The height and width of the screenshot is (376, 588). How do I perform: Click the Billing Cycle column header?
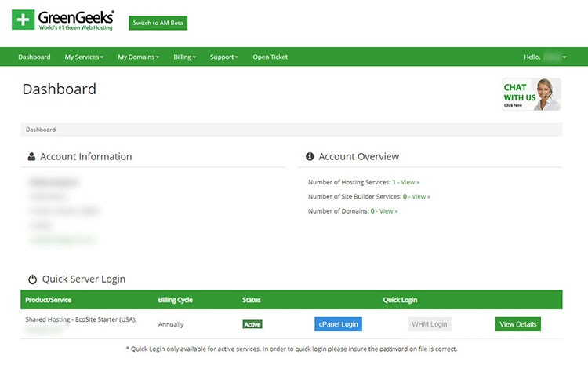175,300
